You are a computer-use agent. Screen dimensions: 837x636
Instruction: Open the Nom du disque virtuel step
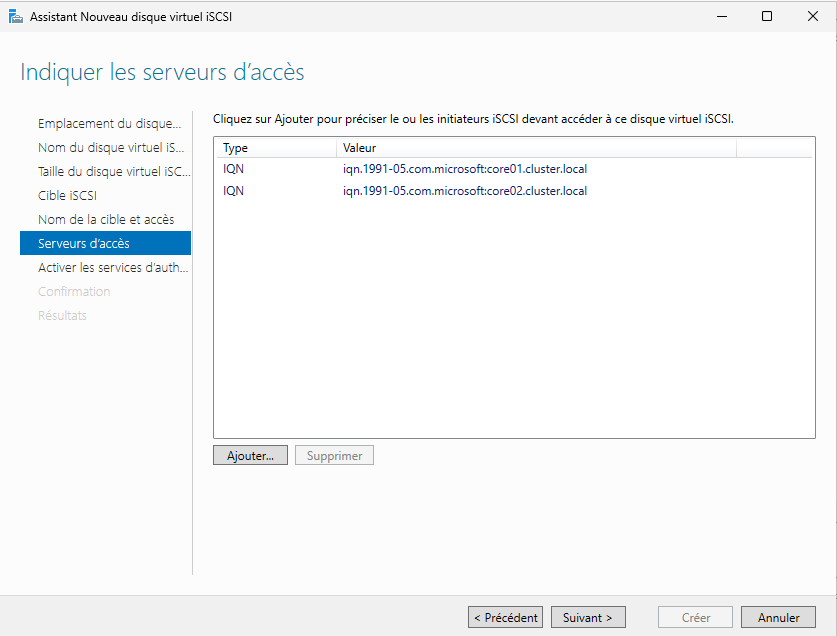109,148
